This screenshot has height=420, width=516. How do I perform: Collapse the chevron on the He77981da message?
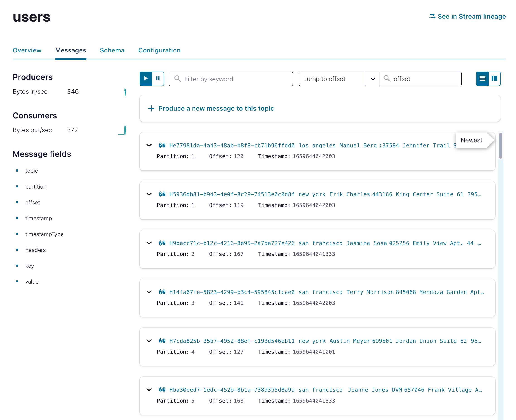point(149,145)
